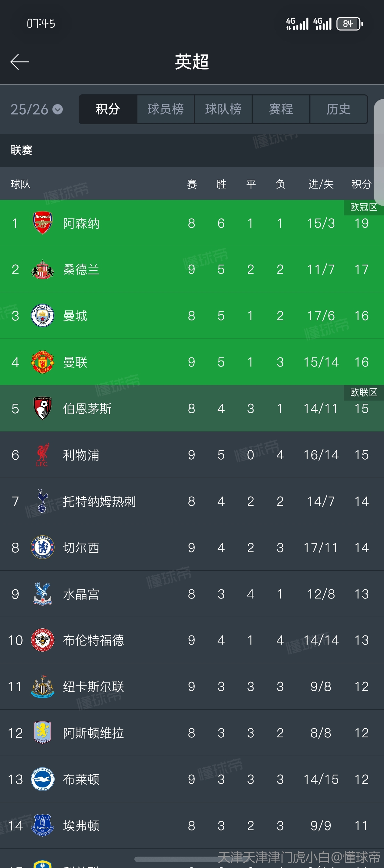The image size is (384, 868).
Task: Expand the 25/26 season dropdown
Action: pos(36,110)
